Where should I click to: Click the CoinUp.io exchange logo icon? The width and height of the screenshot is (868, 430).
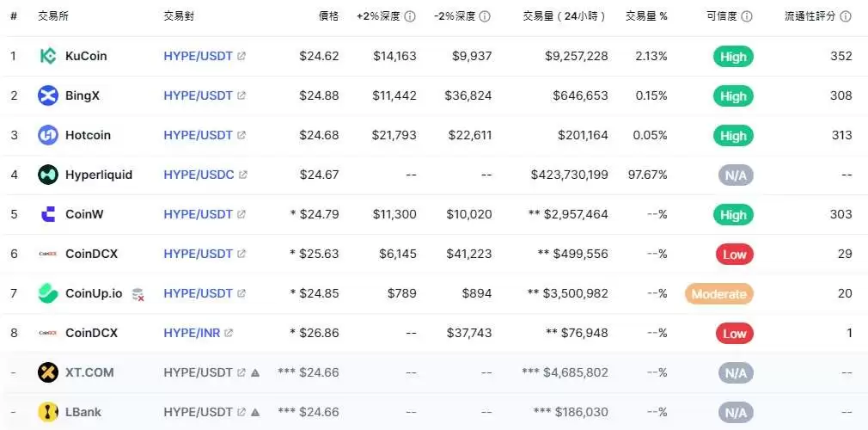click(x=48, y=293)
